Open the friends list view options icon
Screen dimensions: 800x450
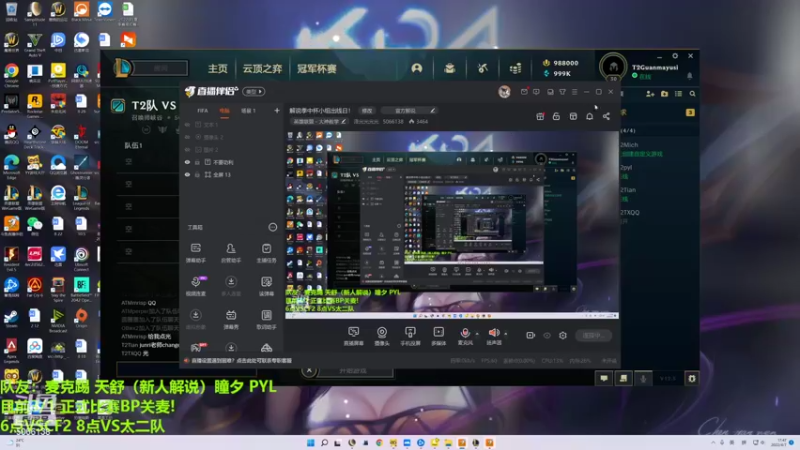pos(678,94)
